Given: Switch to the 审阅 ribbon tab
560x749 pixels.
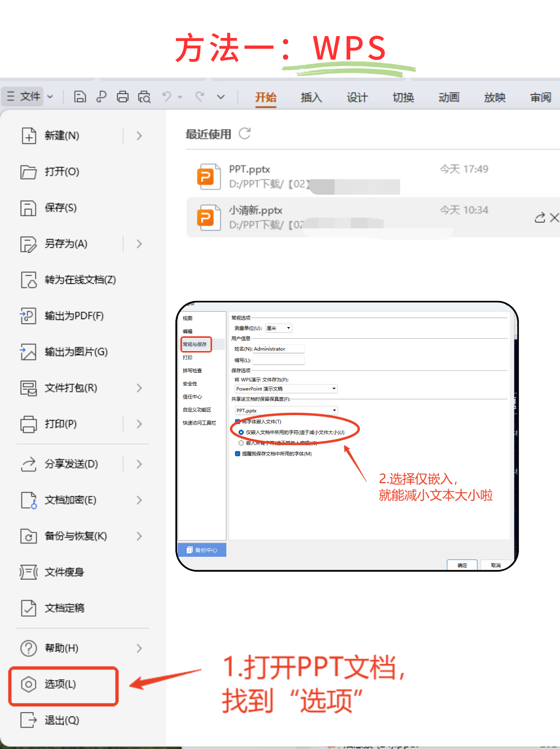Looking at the screenshot, I should [541, 97].
